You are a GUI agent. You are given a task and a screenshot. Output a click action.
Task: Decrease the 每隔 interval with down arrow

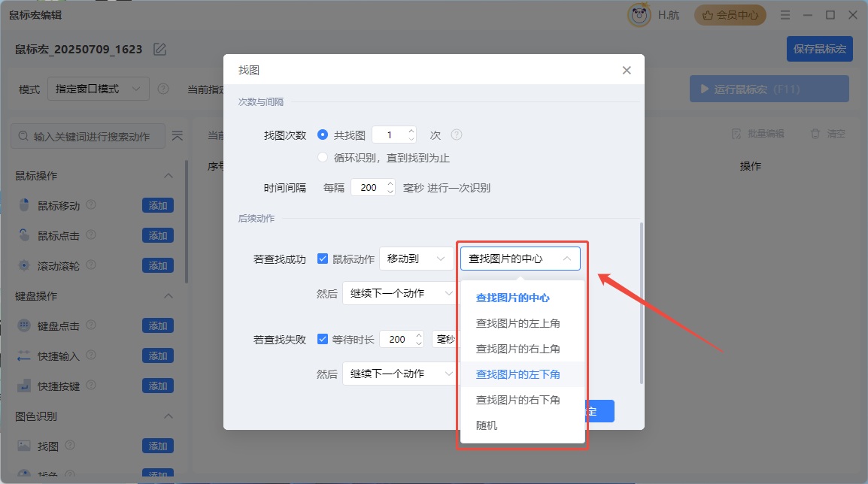[390, 192]
